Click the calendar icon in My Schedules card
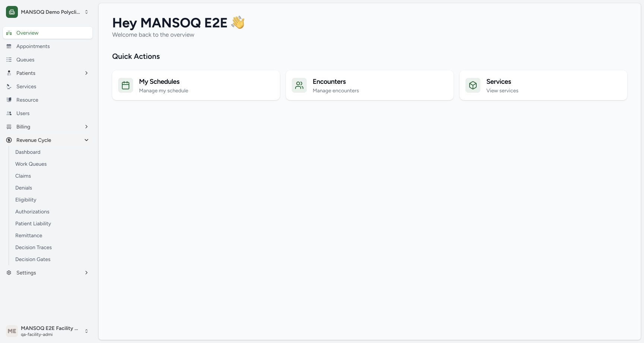 [126, 85]
